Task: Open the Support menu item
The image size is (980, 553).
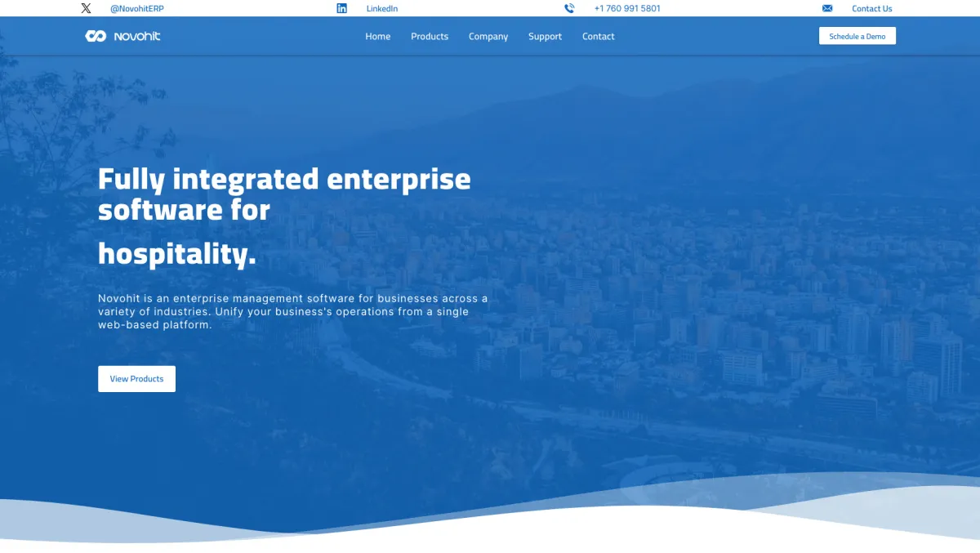Action: tap(545, 36)
